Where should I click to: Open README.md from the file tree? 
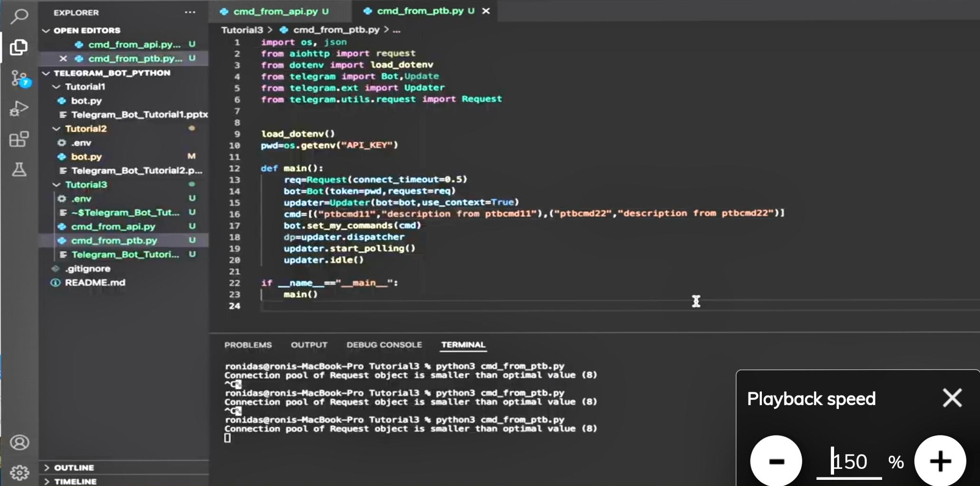(x=95, y=282)
